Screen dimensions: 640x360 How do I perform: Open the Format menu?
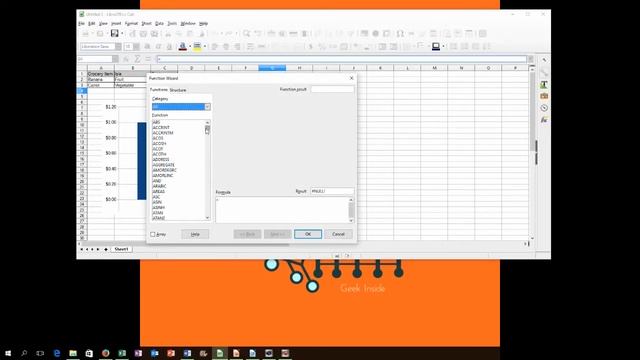(131, 24)
